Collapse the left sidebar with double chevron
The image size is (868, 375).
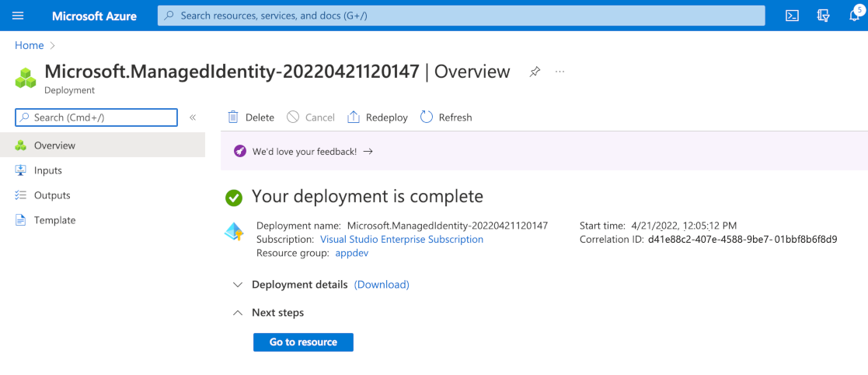coord(193,117)
